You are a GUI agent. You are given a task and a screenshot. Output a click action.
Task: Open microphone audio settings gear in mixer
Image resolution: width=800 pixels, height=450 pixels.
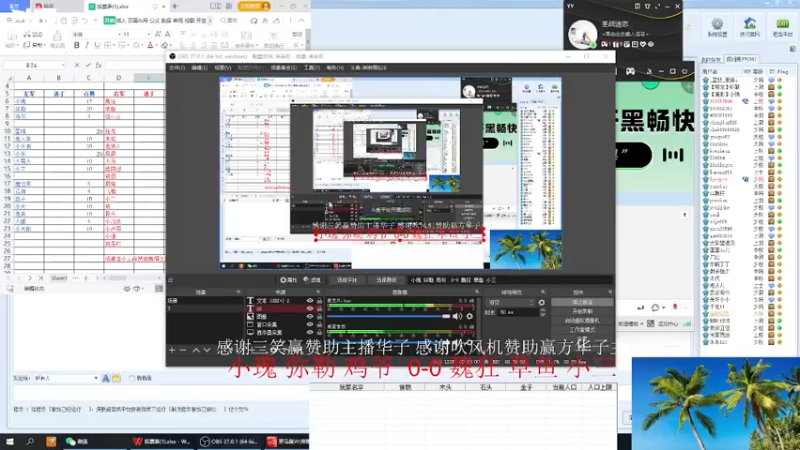click(469, 316)
